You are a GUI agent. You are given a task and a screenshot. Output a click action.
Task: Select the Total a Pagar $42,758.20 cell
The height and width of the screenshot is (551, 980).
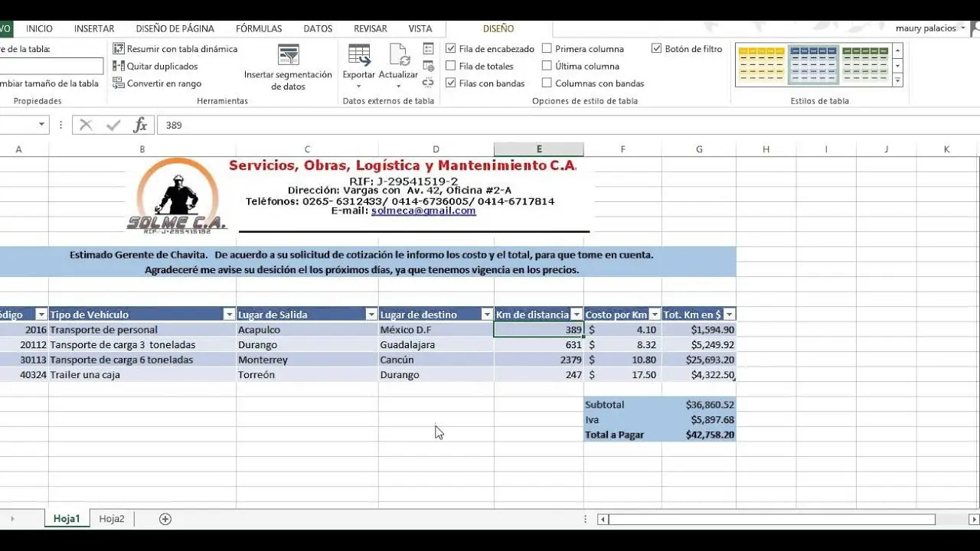coord(699,435)
